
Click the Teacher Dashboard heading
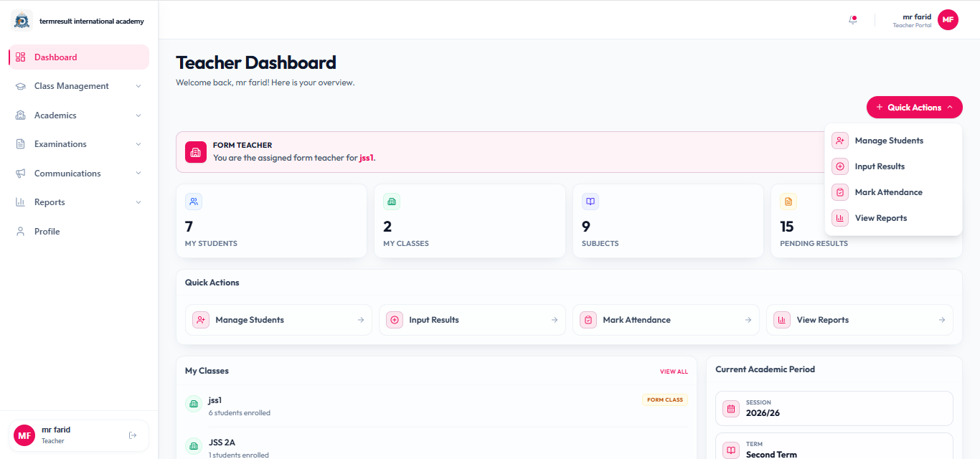coord(256,62)
